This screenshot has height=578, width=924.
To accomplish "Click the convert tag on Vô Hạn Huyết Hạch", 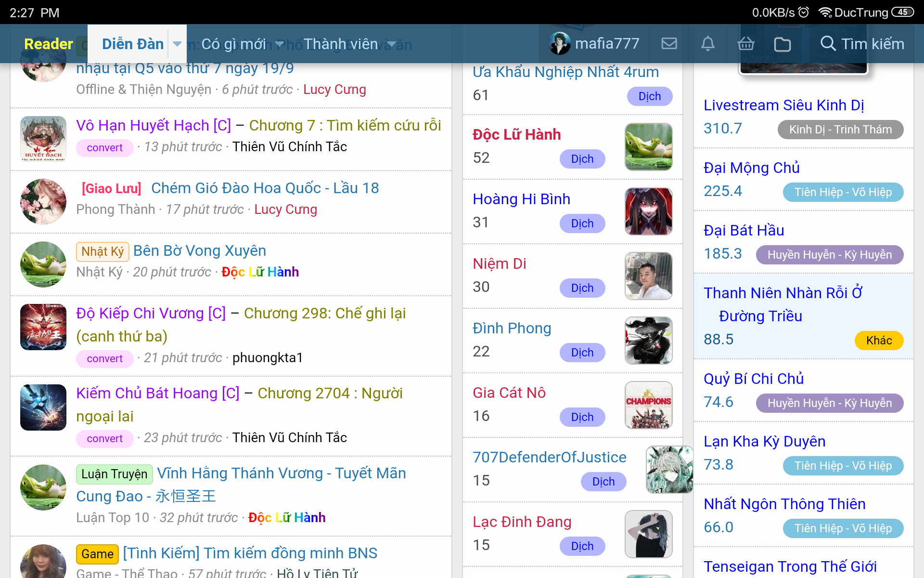I will [x=104, y=147].
